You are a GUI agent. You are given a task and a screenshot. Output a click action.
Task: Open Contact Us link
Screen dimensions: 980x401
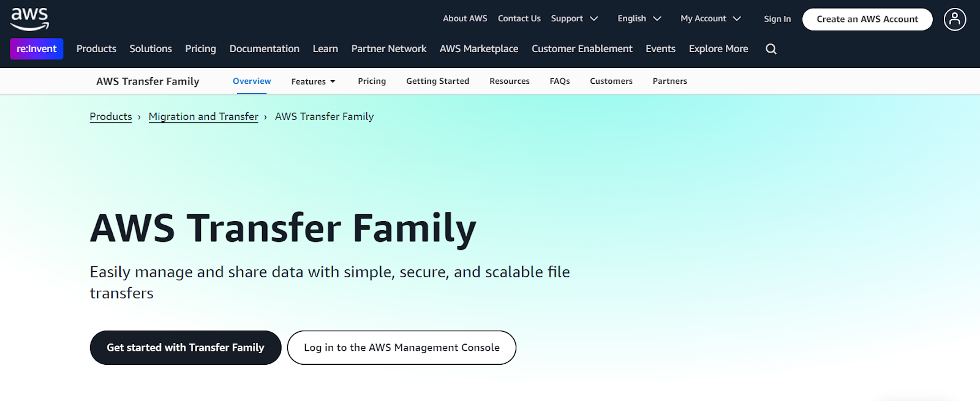pos(519,18)
